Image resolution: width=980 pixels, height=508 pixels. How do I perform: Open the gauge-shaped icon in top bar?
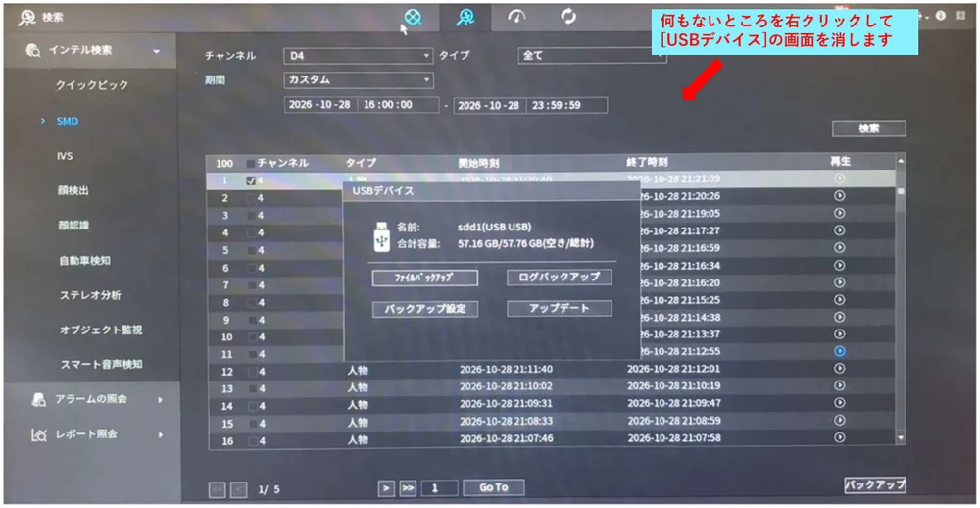tap(516, 17)
